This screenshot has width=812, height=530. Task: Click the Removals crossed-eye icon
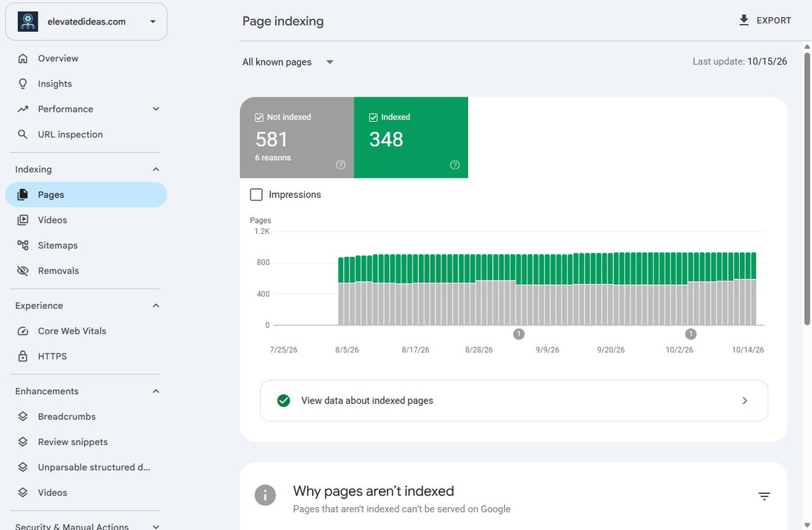point(23,271)
